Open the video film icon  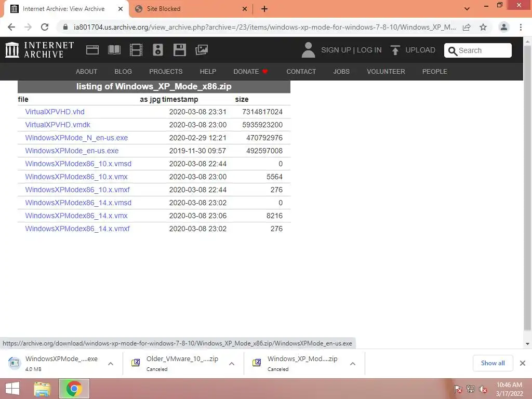pos(136,50)
